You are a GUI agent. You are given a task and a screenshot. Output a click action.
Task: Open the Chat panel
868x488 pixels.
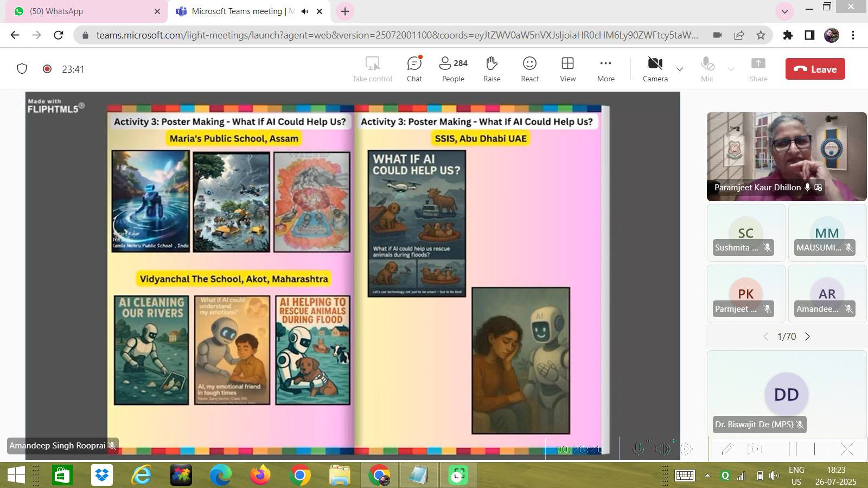click(x=414, y=69)
